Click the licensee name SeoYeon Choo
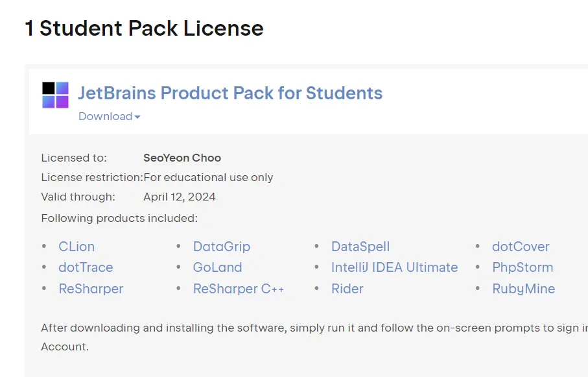This screenshot has width=588, height=377. pyautogui.click(x=182, y=158)
